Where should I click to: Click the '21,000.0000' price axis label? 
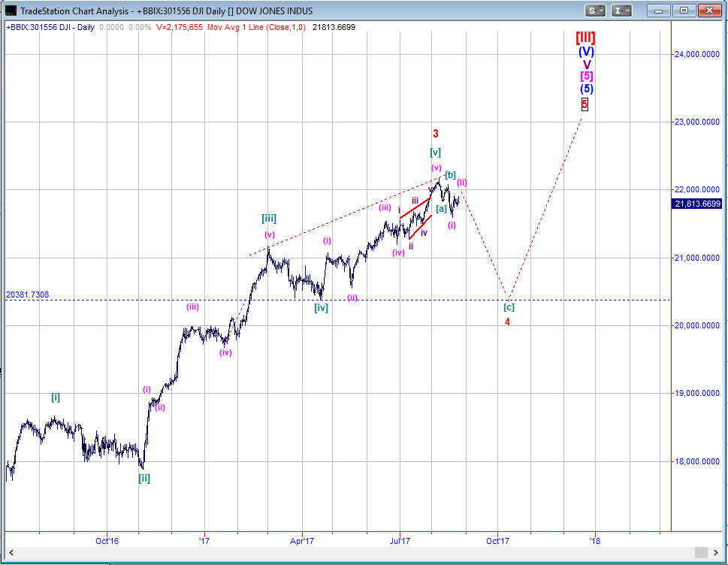697,258
